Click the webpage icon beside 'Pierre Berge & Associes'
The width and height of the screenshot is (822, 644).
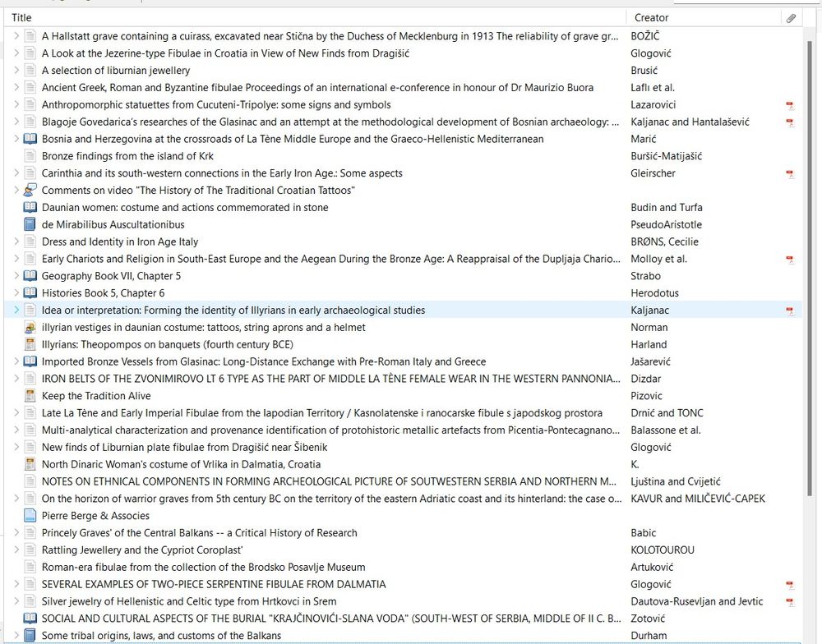(30, 516)
